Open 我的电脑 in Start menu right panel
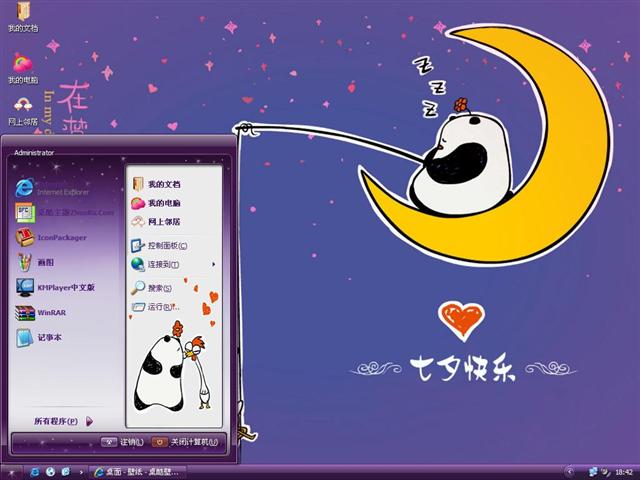This screenshot has height=480, width=640. point(157,203)
